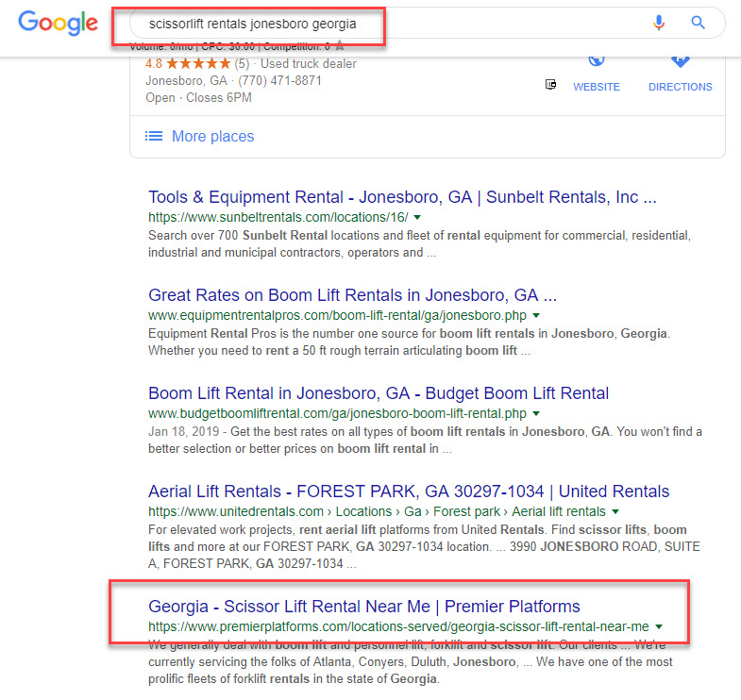This screenshot has width=741, height=700.
Task: Open More places link
Action: coord(212,136)
